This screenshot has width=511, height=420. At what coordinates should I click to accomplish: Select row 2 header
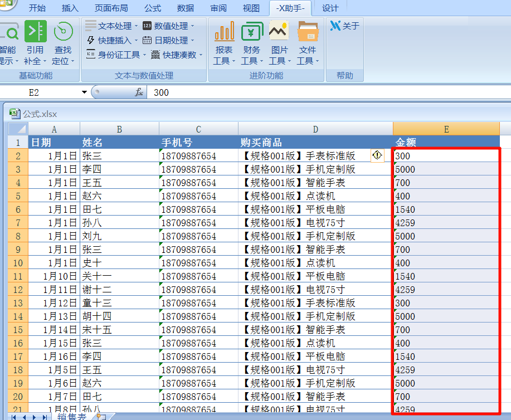click(x=18, y=156)
